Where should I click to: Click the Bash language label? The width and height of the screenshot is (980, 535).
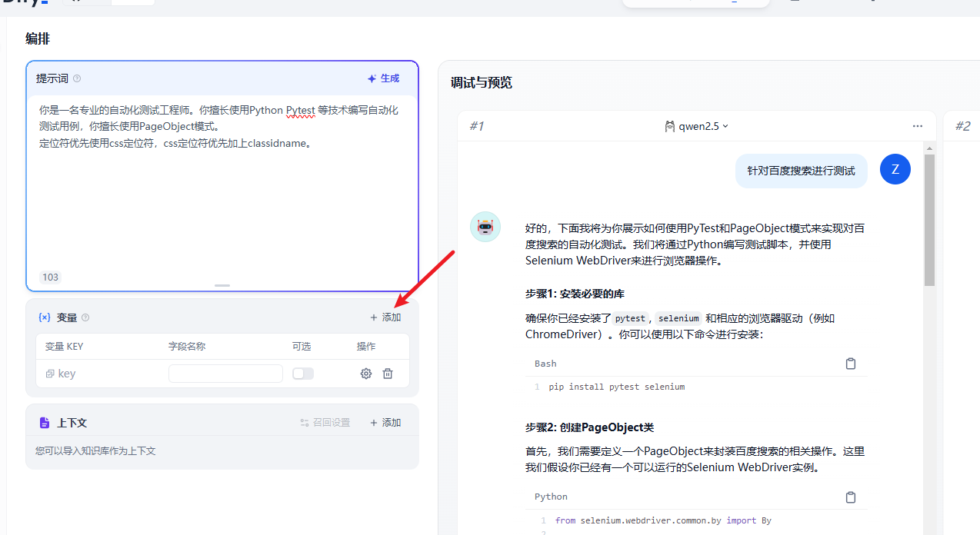pos(545,364)
